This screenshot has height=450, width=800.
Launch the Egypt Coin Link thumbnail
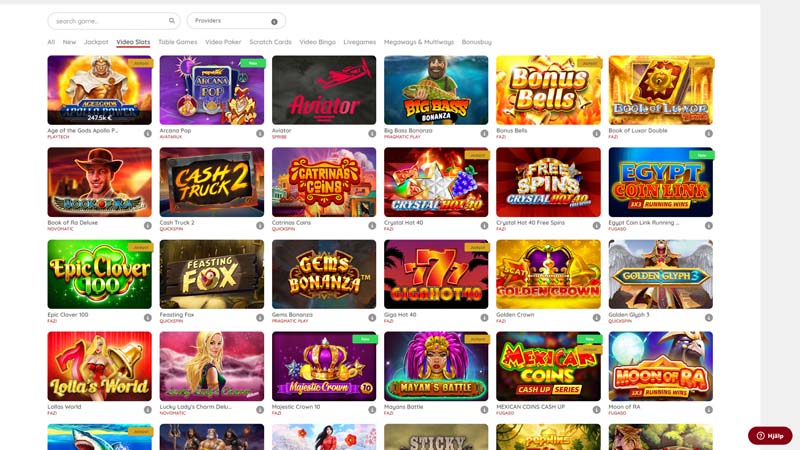[x=661, y=182]
